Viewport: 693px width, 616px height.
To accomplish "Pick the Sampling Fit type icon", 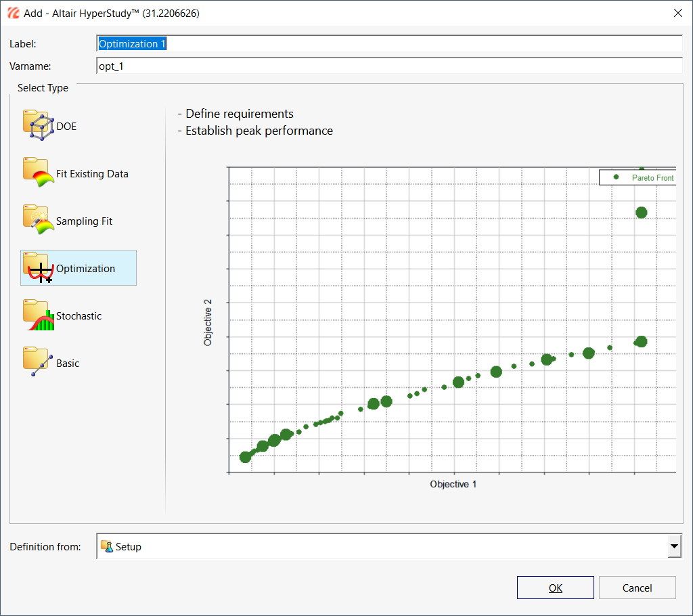I will coord(39,221).
